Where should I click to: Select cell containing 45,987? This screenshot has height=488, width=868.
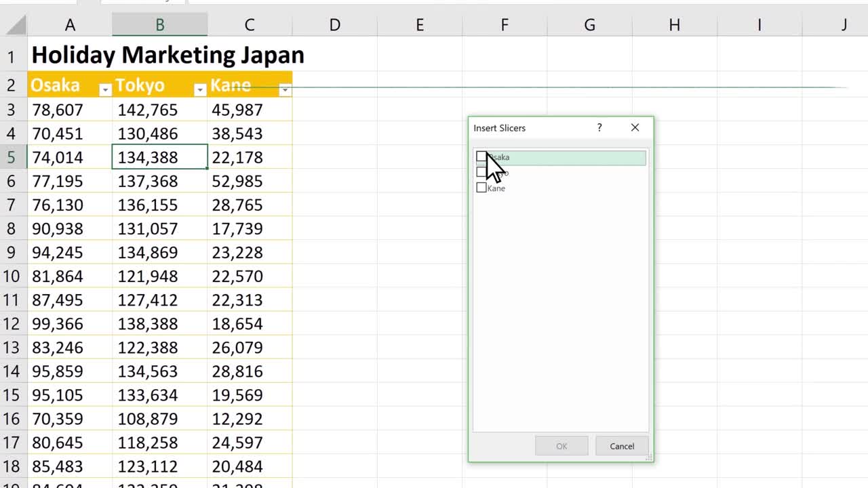tap(250, 110)
